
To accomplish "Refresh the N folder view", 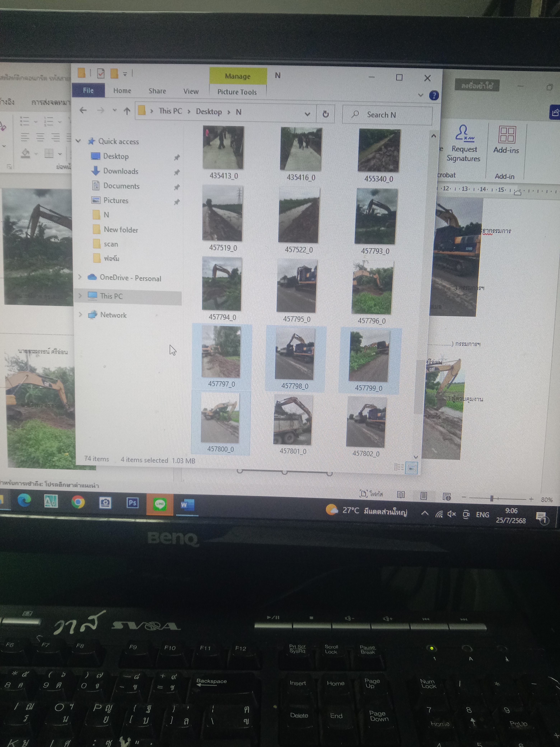I will click(325, 114).
